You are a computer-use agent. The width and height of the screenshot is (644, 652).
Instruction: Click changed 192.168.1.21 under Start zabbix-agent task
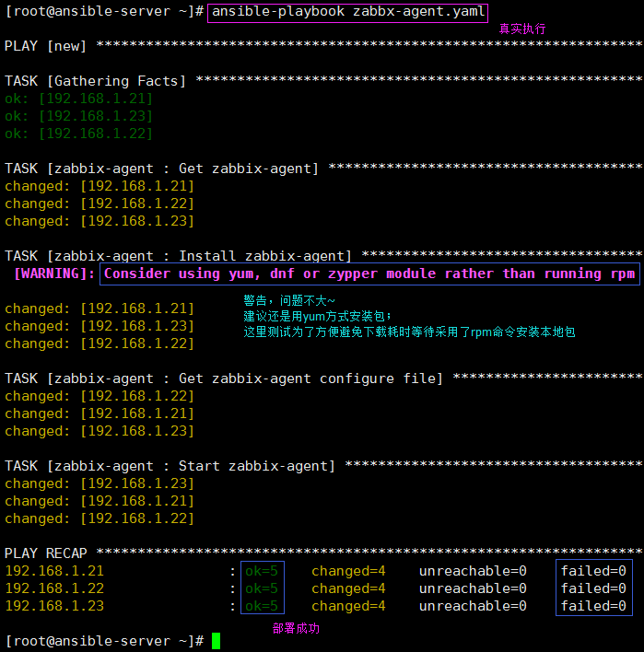[x=100, y=501]
